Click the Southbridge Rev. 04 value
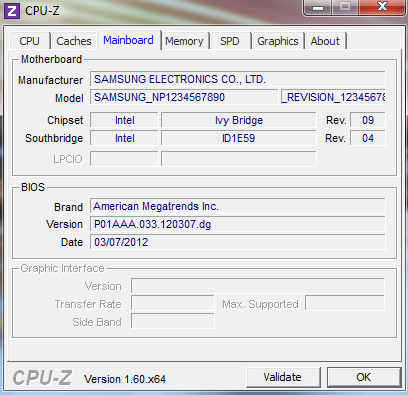 [368, 138]
